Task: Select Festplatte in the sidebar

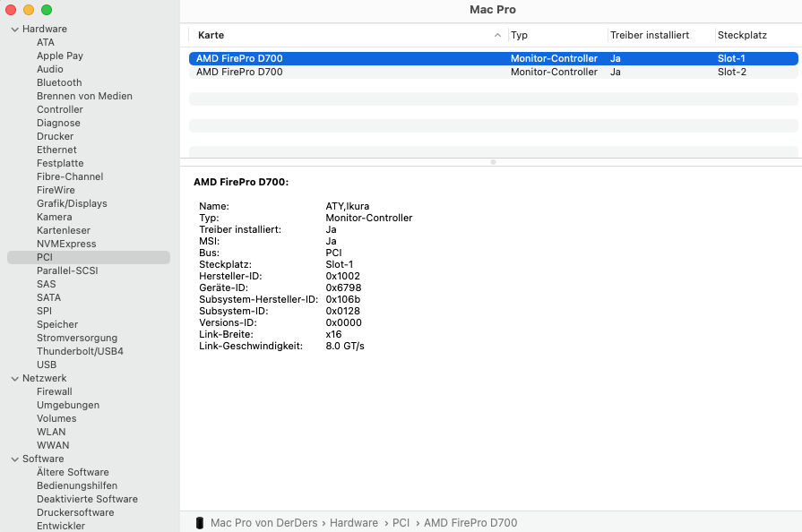Action: tap(60, 164)
